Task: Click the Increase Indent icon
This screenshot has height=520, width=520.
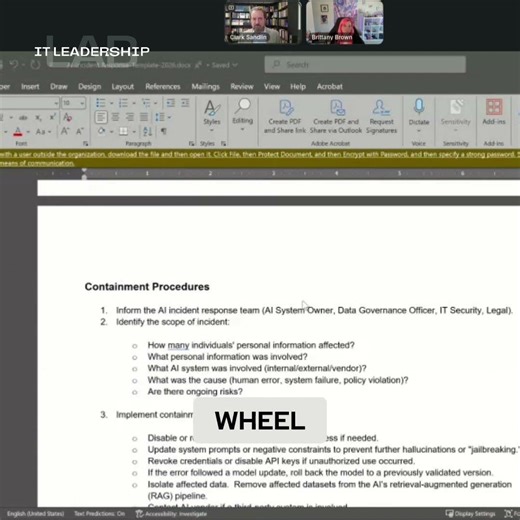Action: point(185,103)
